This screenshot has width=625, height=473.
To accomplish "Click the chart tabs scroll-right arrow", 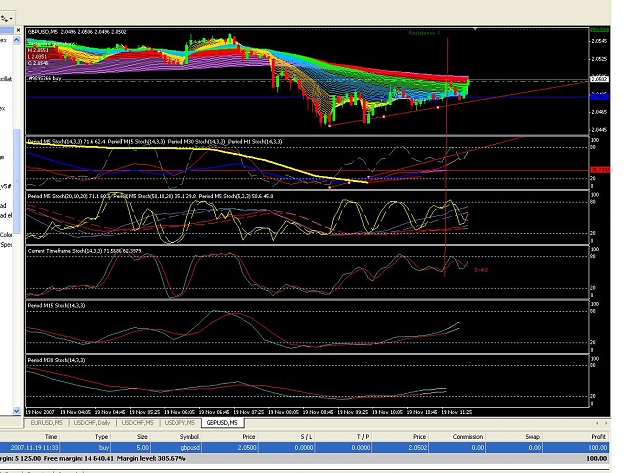I will point(606,423).
